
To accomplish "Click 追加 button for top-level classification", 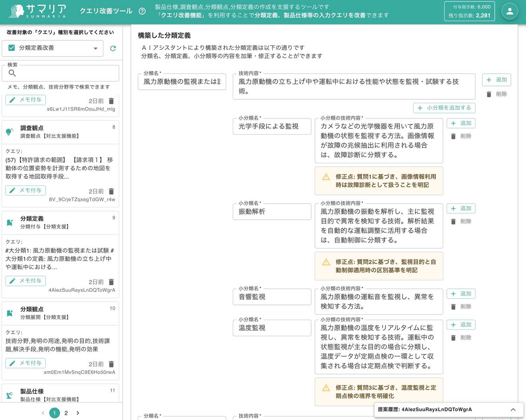I will point(497,80).
